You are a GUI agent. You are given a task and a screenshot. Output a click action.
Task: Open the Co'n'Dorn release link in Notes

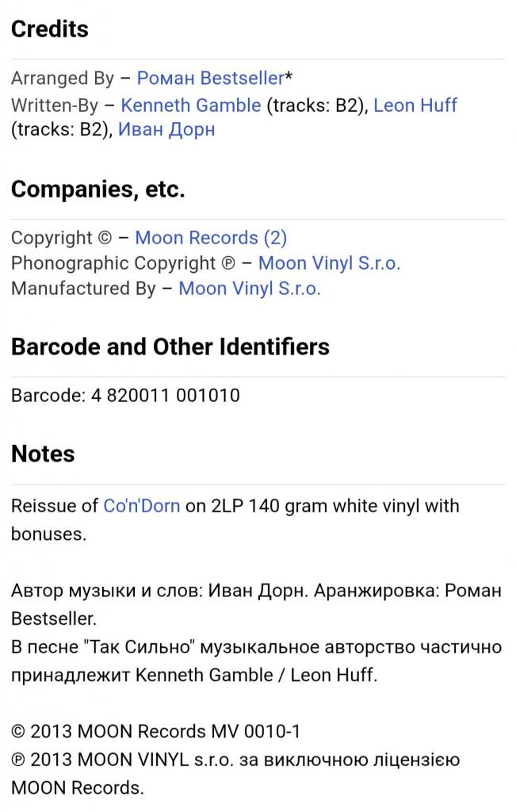point(141,506)
